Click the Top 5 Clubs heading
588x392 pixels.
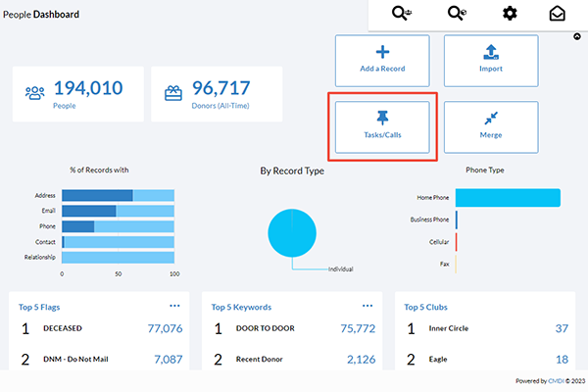425,307
